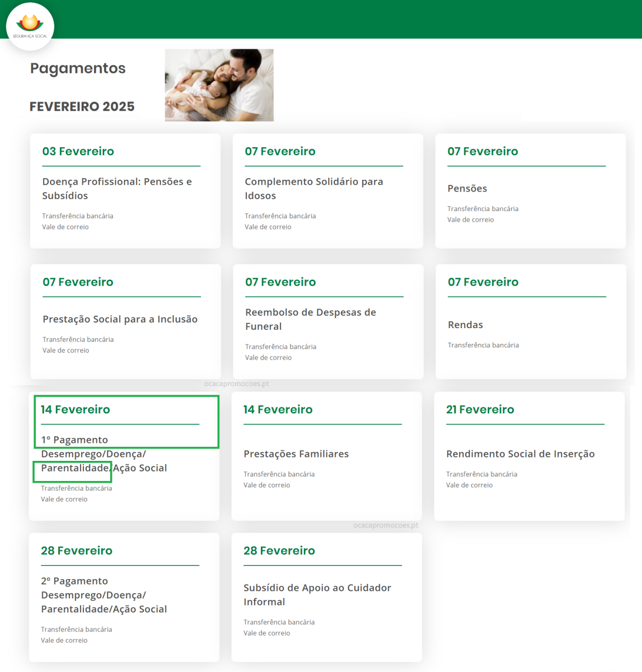Click "Transferência bancária" in Cuidador Informal card

[x=279, y=622]
